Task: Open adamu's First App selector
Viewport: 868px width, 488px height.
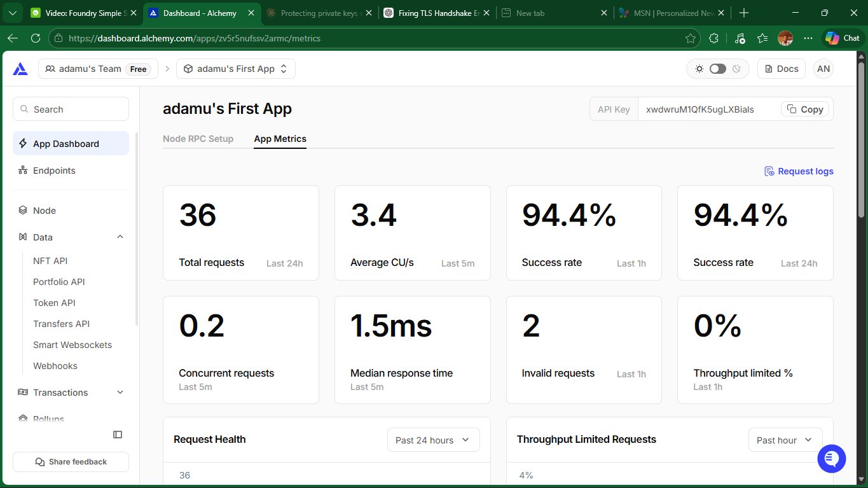Action: click(x=235, y=69)
